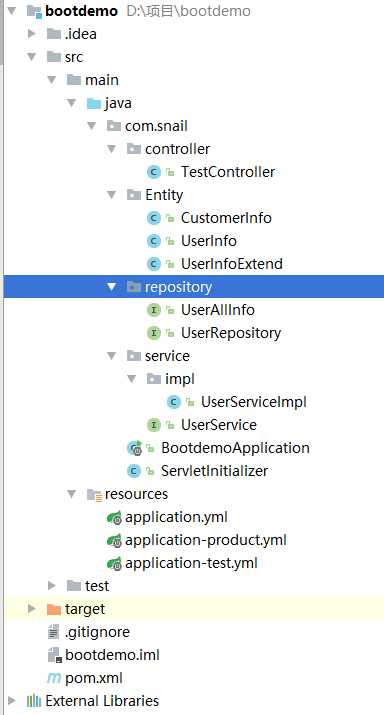The image size is (384, 715).
Task: Select the CustomerInfo class
Action: [226, 218]
